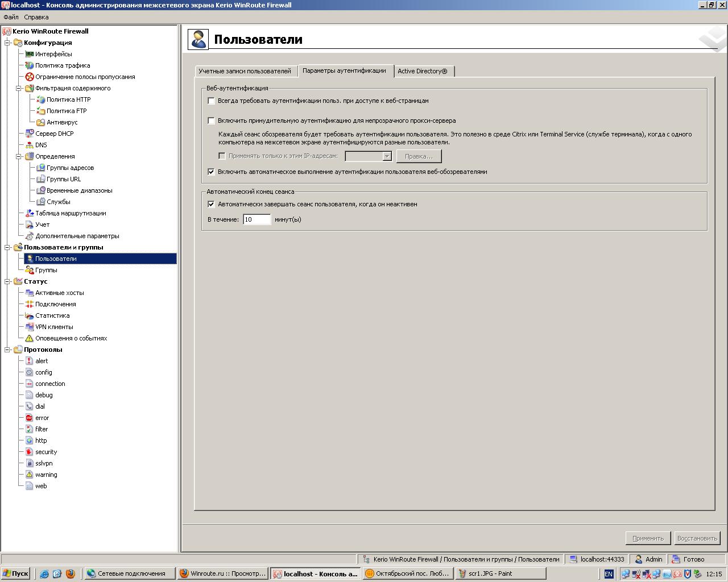728x582 pixels.
Task: Open Временные диапазоны icon
Action: 41,190
